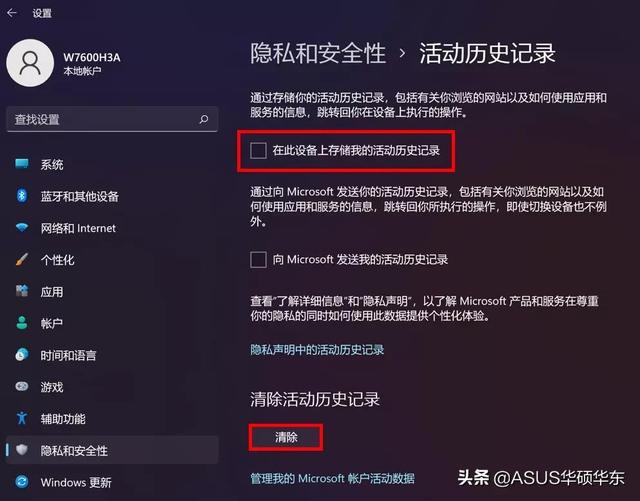Open Windows 更新 sidebar item
Viewport: 640px width, 501px height.
click(112, 482)
